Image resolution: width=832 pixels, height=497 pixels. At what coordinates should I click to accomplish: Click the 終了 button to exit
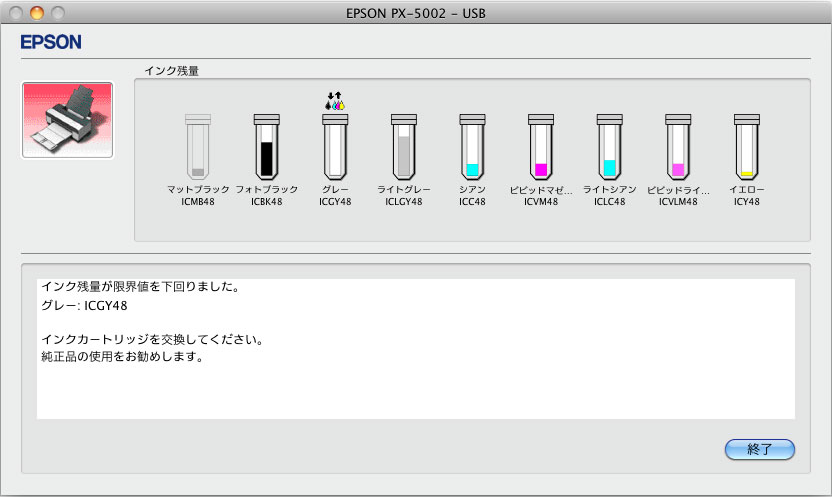point(760,449)
